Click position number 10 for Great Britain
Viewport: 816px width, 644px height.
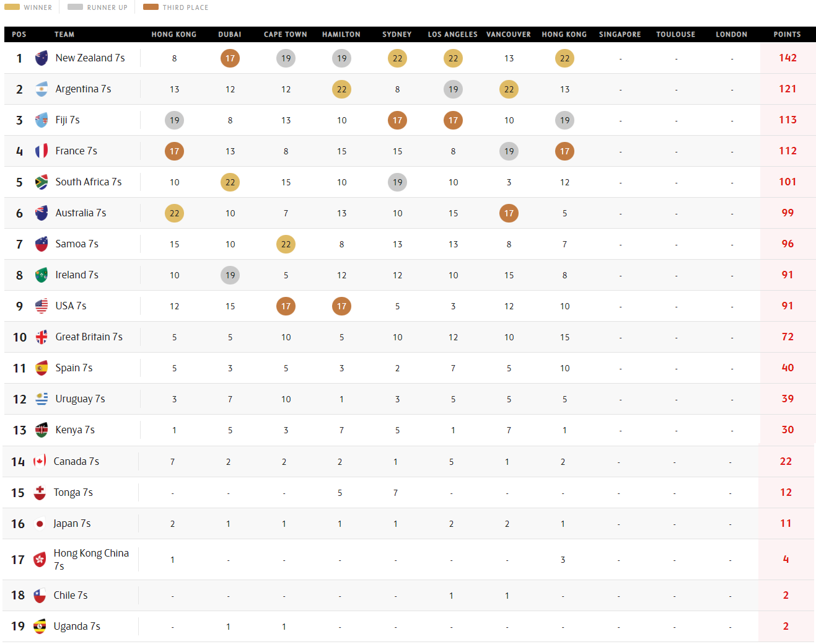click(x=20, y=337)
